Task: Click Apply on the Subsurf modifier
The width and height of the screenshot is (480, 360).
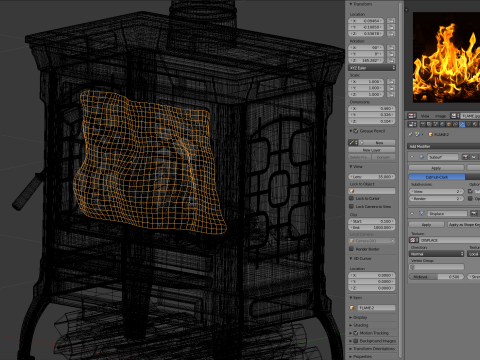Action: tap(436, 168)
